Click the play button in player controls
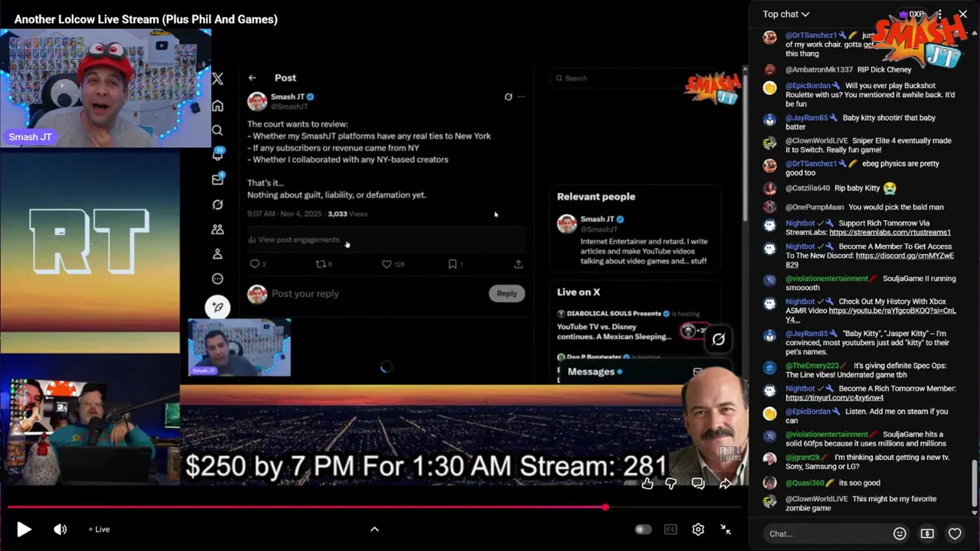The image size is (980, 551). (x=24, y=529)
